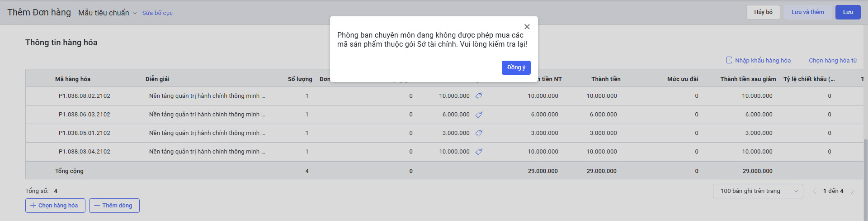Click price tag icon for P1.038.03.04.2102 row

[479, 152]
